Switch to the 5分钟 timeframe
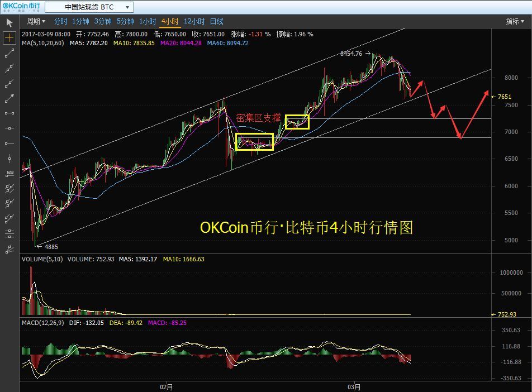 pos(125,21)
